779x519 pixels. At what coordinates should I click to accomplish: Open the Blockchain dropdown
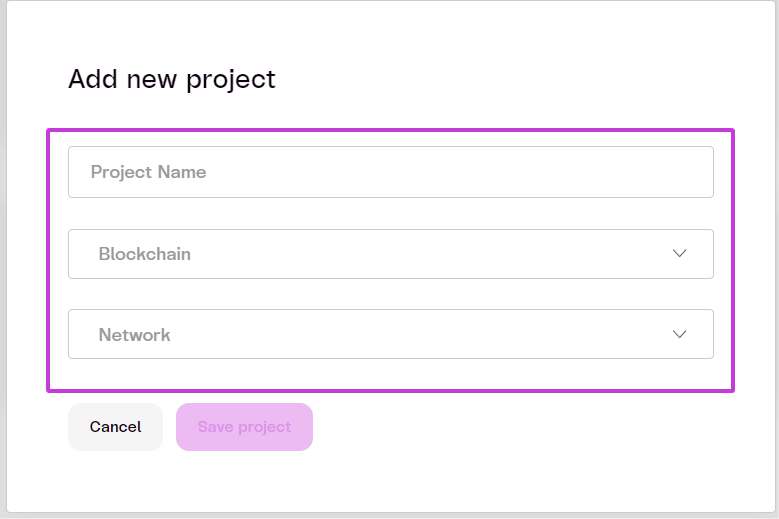(x=390, y=254)
